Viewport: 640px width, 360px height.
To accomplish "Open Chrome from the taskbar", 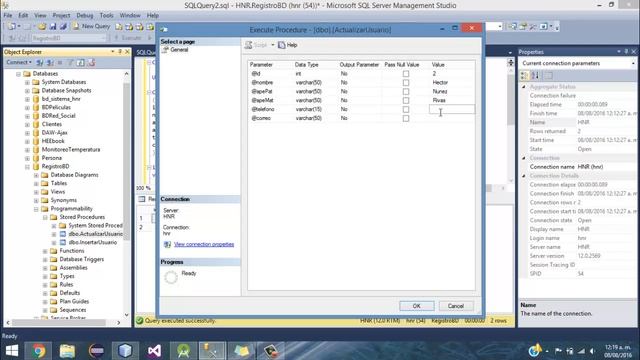I will [38, 351].
